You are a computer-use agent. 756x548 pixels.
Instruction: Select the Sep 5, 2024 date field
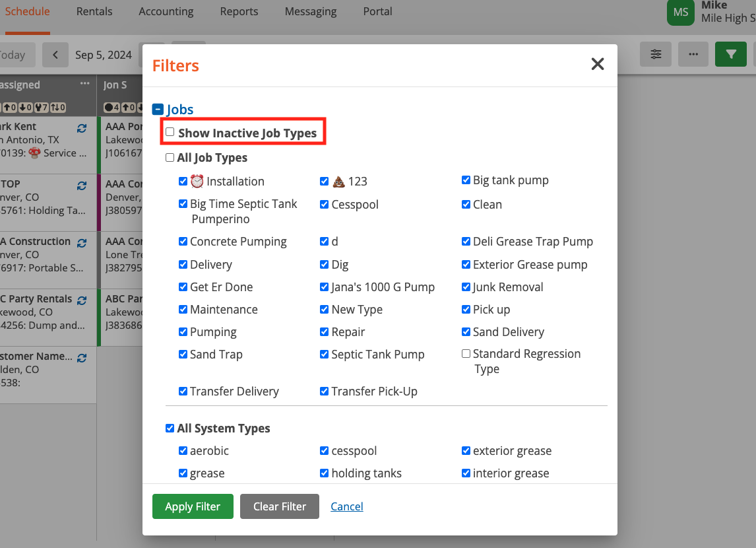click(x=103, y=55)
